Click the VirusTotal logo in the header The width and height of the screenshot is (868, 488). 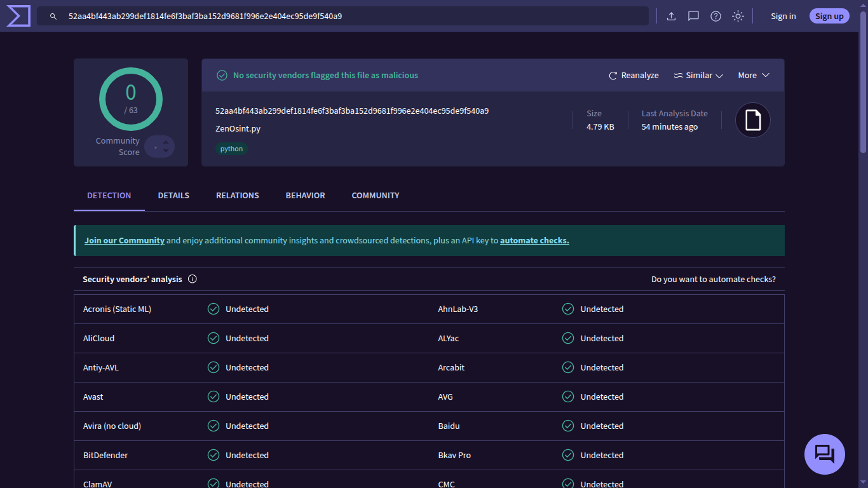pyautogui.click(x=18, y=16)
